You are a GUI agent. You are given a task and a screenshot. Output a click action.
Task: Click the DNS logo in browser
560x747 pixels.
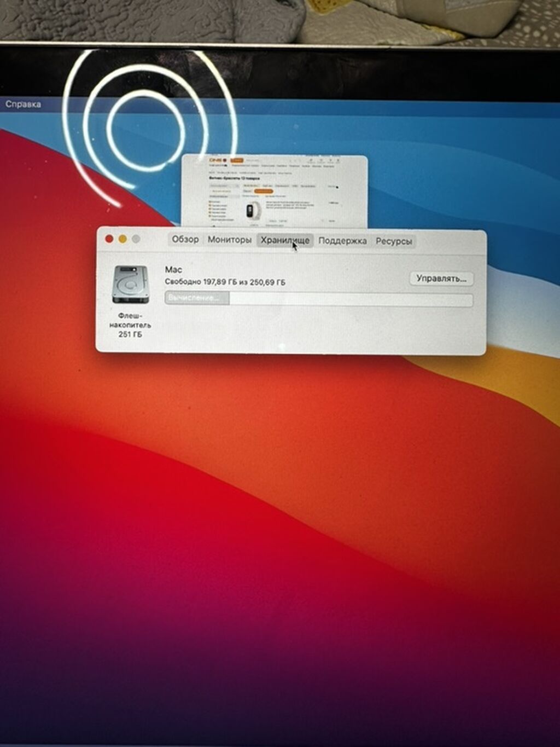click(218, 160)
